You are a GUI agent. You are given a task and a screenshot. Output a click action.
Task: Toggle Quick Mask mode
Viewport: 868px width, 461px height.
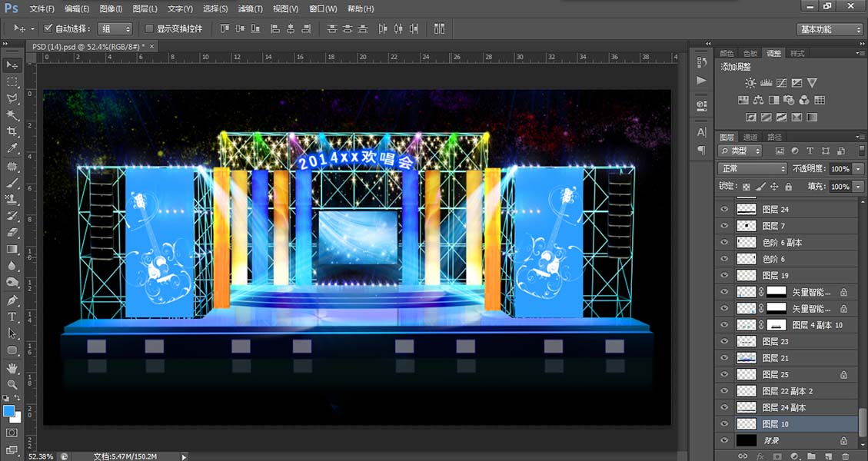pyautogui.click(x=12, y=433)
